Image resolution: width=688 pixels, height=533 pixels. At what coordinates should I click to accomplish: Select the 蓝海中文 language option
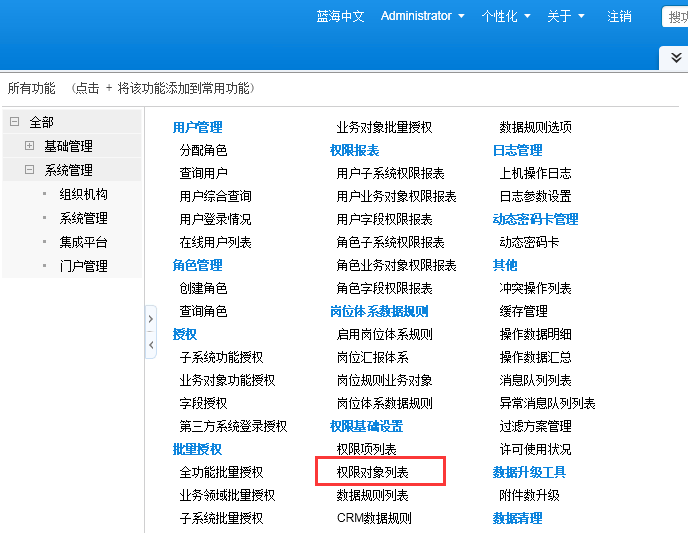341,16
